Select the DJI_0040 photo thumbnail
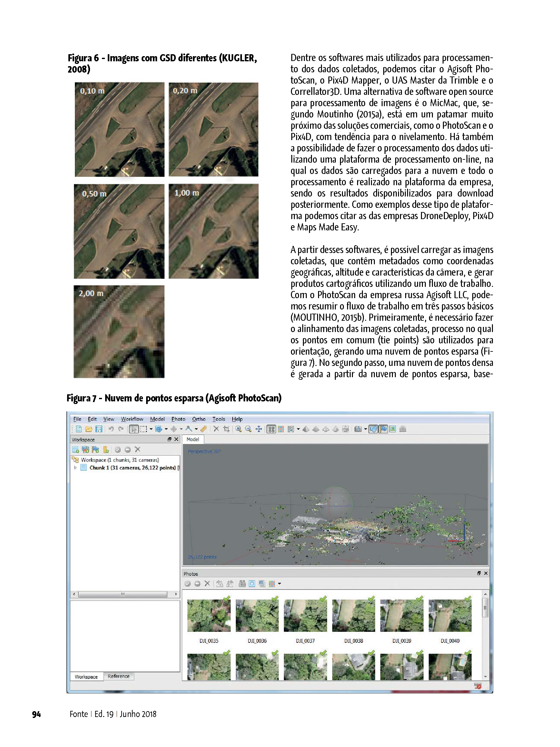 click(x=450, y=616)
